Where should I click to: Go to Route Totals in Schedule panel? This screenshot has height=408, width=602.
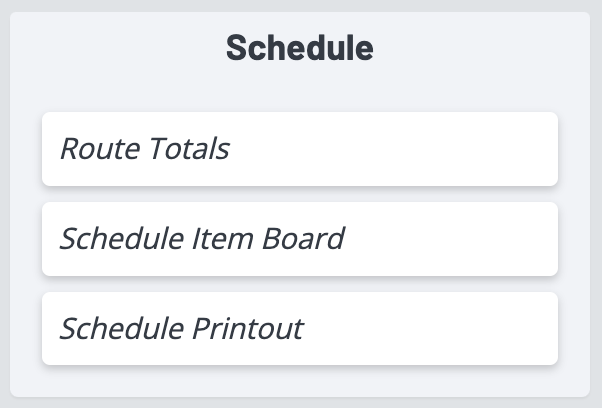(299, 149)
